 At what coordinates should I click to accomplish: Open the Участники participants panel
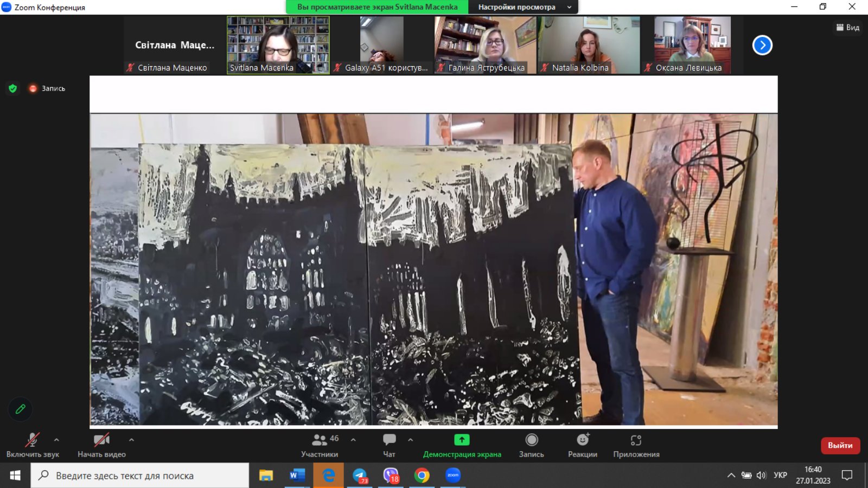click(320, 445)
